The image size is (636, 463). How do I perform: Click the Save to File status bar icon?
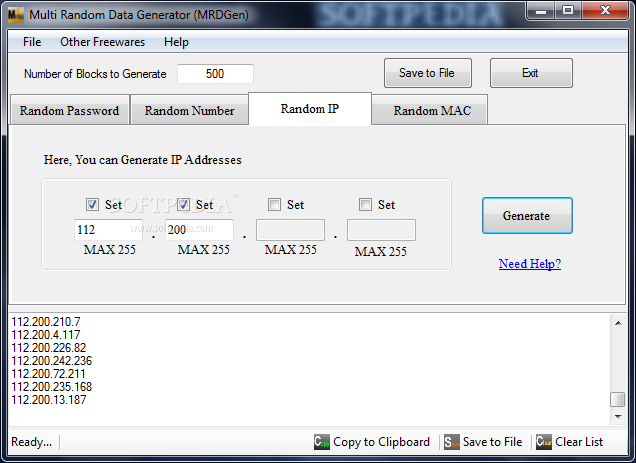(x=451, y=442)
